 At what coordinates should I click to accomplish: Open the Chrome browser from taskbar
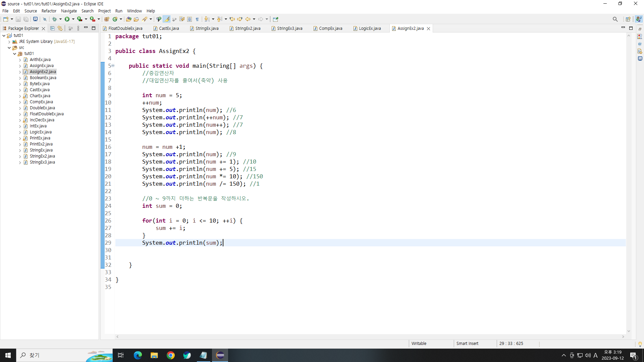click(171, 355)
